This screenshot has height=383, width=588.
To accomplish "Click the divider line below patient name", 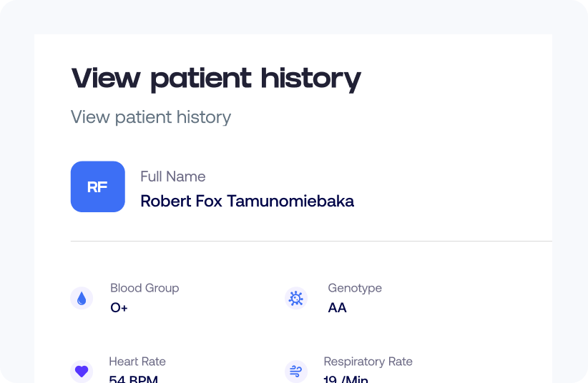I will point(311,242).
